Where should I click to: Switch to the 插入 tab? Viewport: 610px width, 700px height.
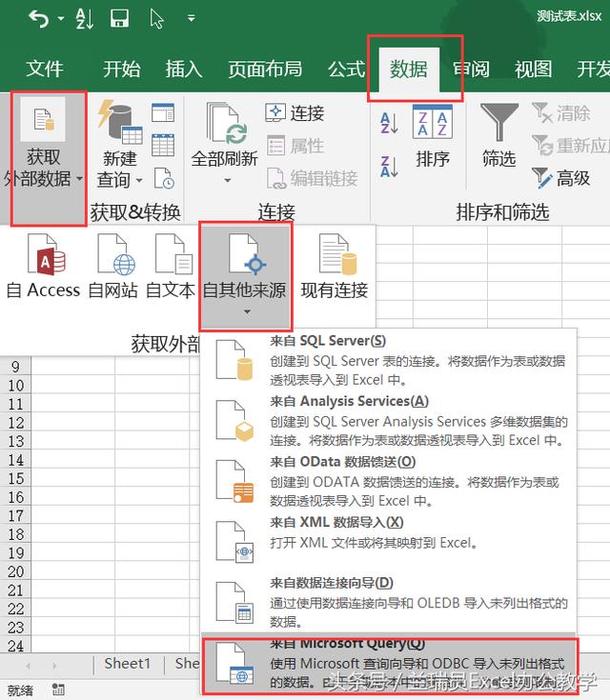click(x=184, y=70)
